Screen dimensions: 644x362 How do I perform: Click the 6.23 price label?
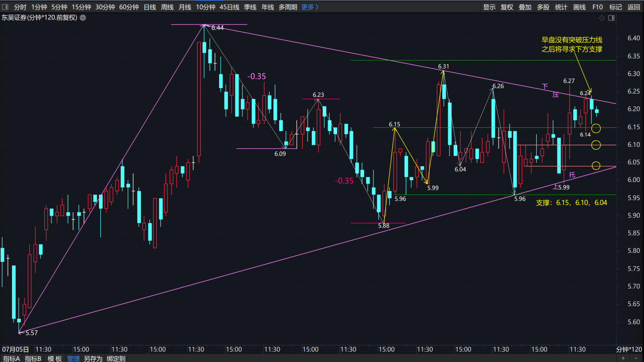[318, 95]
